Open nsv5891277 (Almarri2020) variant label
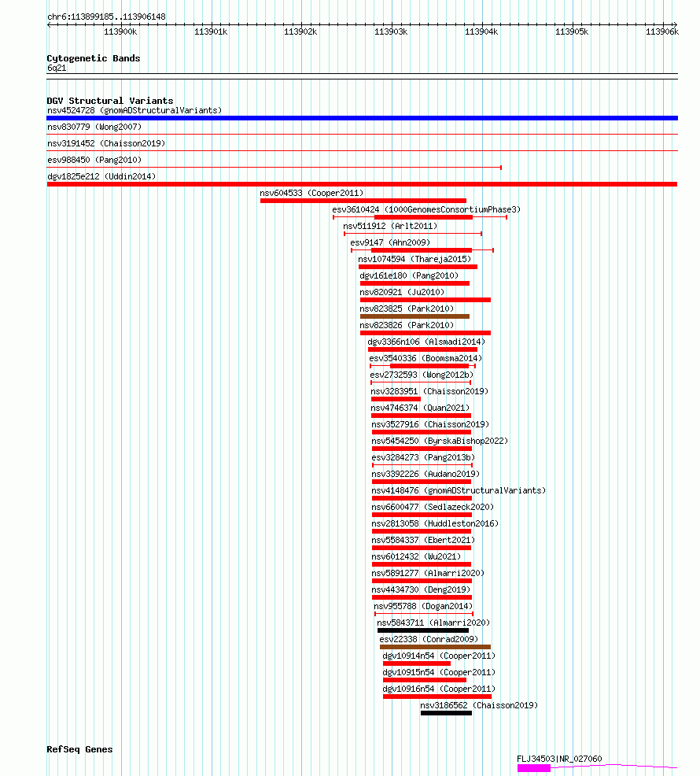700x776 pixels. pos(428,574)
